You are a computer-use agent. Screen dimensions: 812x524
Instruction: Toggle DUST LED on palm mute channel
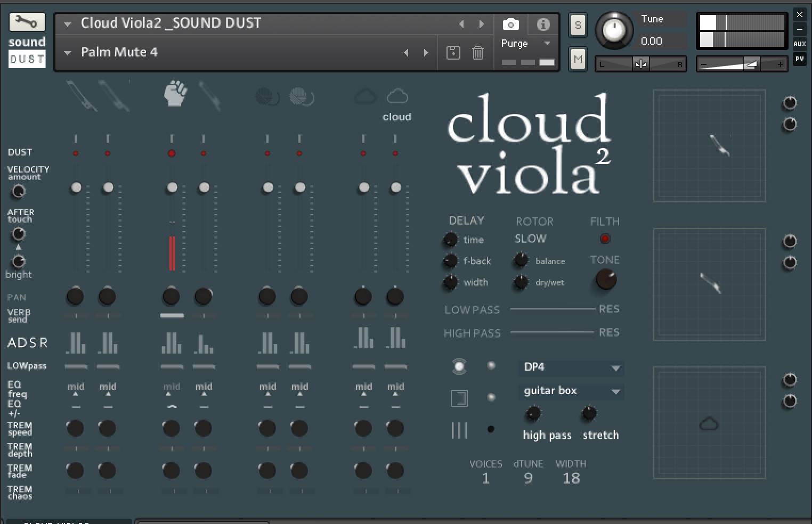click(172, 153)
